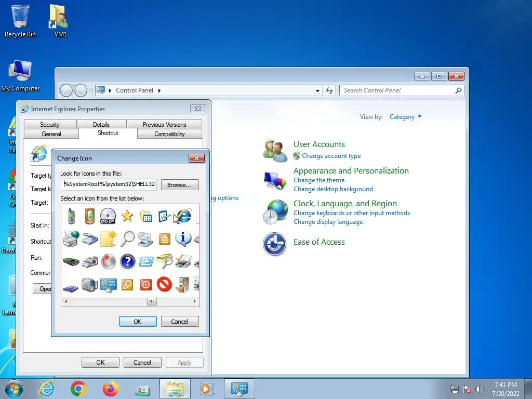Switch to the General tab

[51, 134]
